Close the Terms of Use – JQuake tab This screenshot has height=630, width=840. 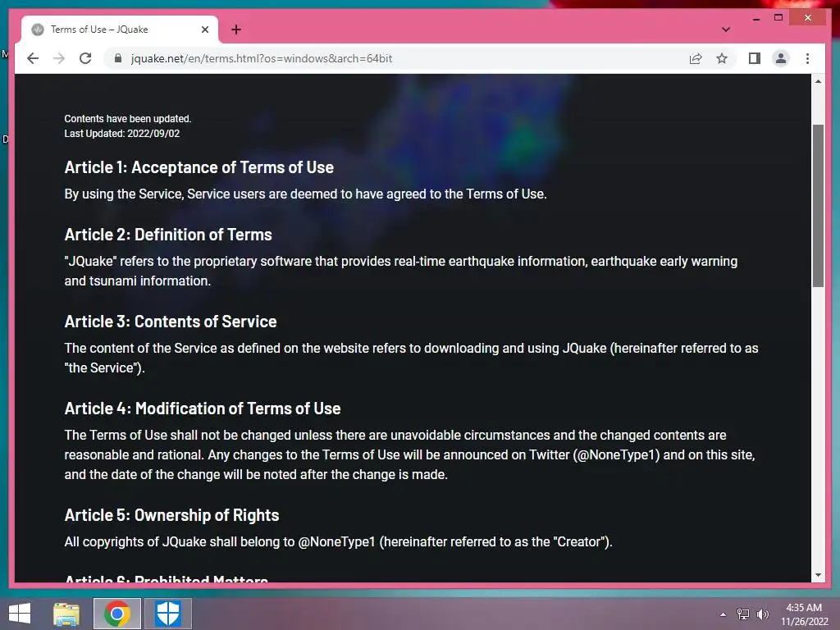204,30
